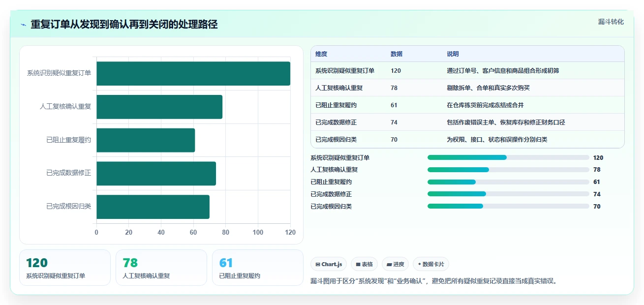Click description 为权限、接口、状态和误操作分别归类

[497, 140]
